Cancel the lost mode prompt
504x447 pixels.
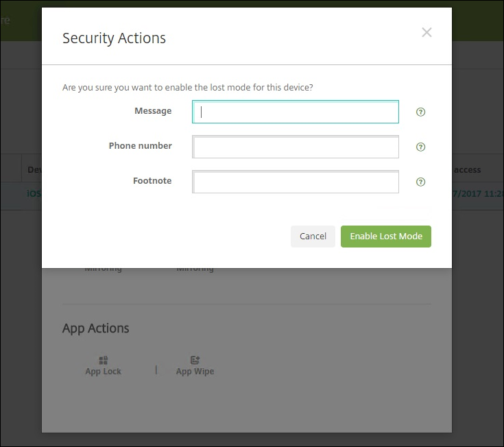(x=313, y=236)
